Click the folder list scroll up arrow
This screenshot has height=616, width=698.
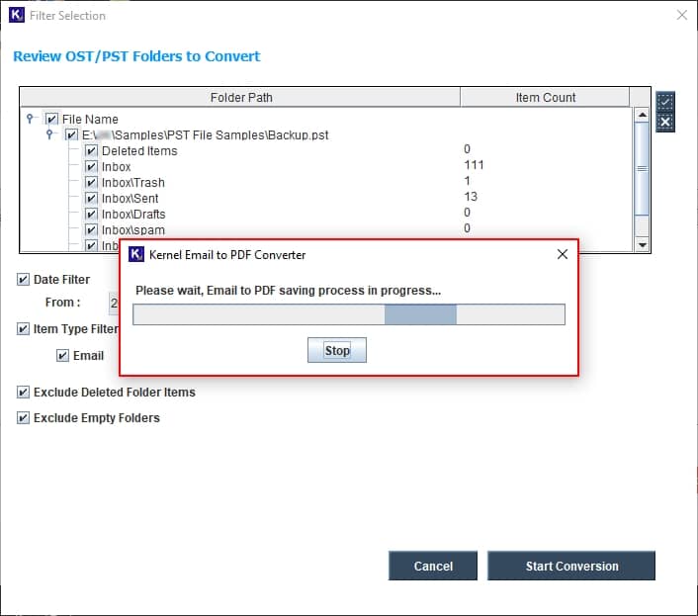tap(642, 115)
